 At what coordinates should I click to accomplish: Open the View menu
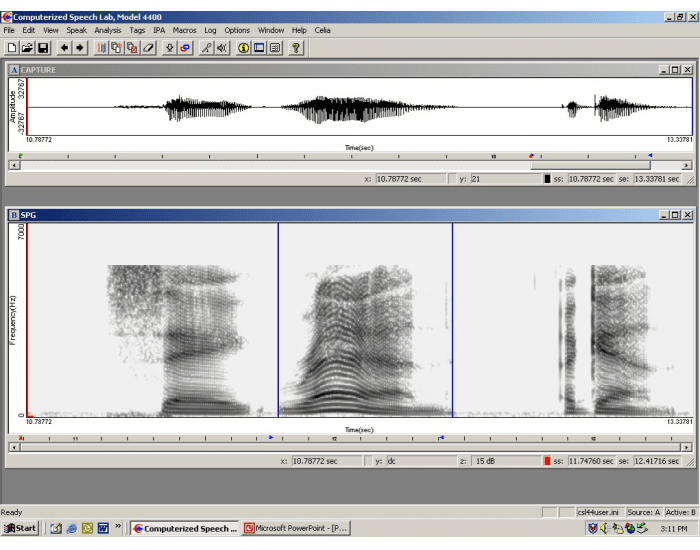pyautogui.click(x=50, y=30)
